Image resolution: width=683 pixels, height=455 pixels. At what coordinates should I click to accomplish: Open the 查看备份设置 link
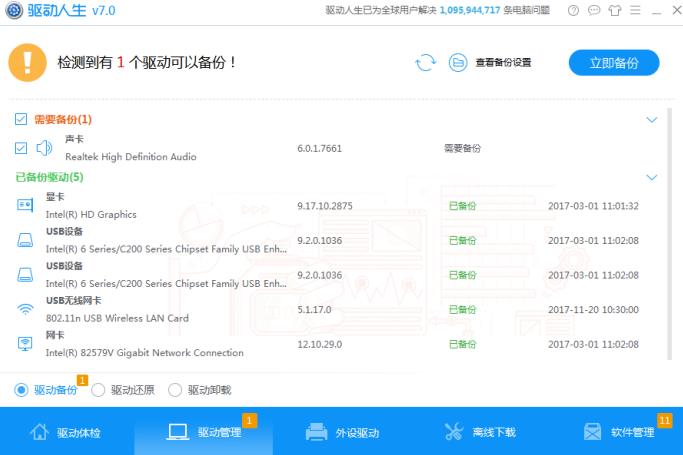[x=503, y=63]
